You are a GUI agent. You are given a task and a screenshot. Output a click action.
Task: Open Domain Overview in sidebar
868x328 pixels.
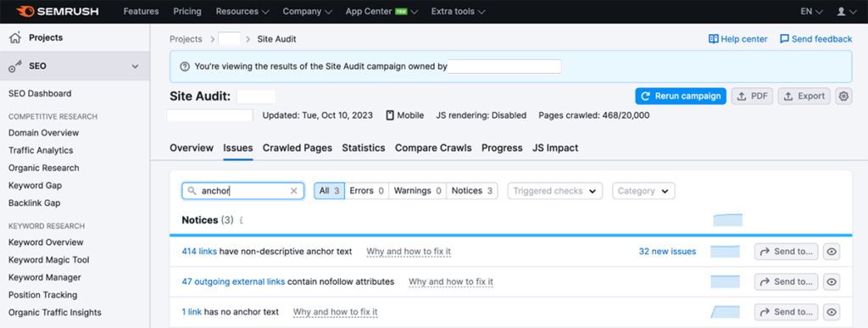[x=44, y=133]
